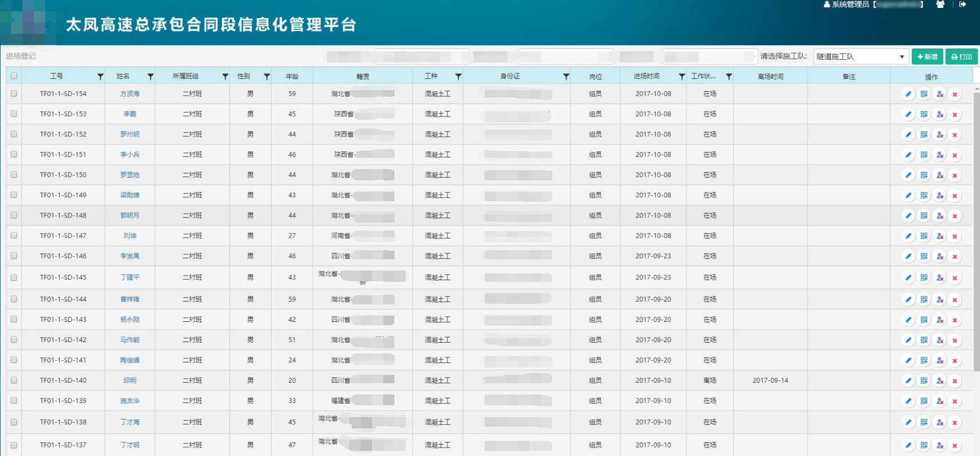Image resolution: width=980 pixels, height=456 pixels.
Task: Edit record TF01-1-SD-145 via pencil icon
Action: (908, 278)
